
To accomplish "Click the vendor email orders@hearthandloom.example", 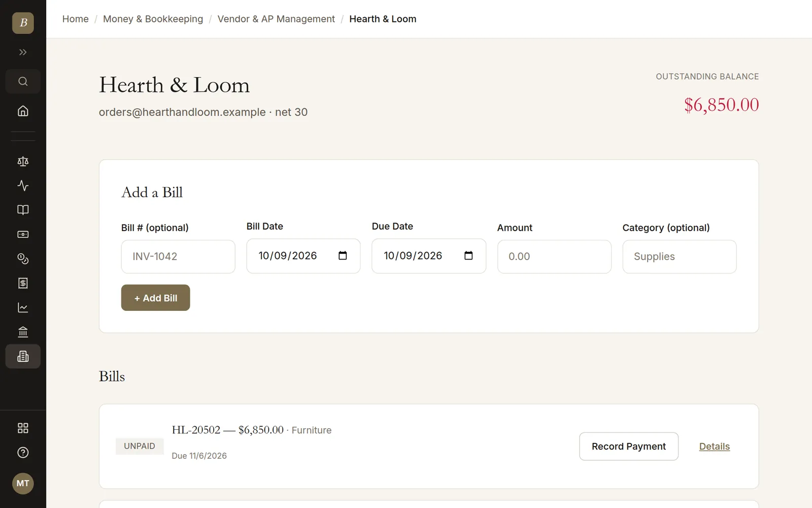I will pyautogui.click(x=182, y=112).
